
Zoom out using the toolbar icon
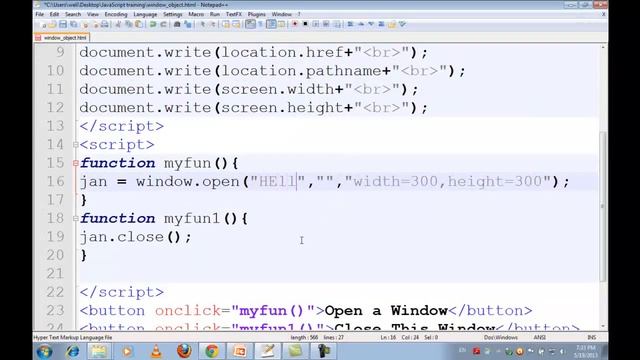click(x=213, y=24)
